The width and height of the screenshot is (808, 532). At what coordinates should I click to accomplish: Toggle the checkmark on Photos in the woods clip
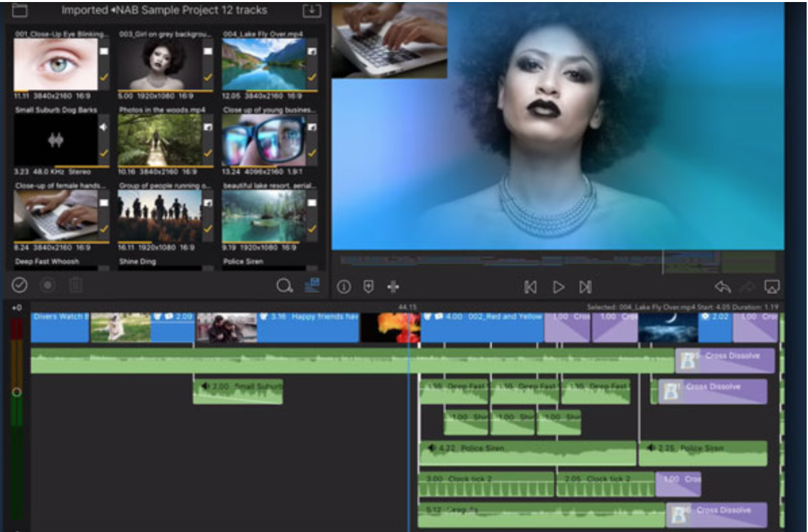point(208,153)
